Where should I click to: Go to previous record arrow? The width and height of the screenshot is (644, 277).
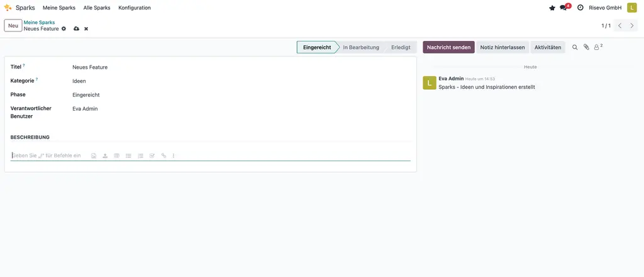click(x=619, y=25)
